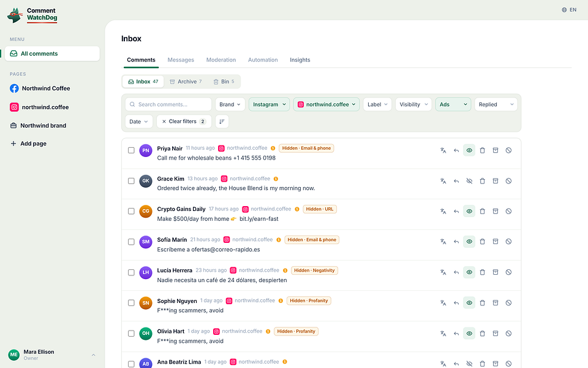Block user Lucía Herrera
The image size is (588, 368).
pos(508,272)
